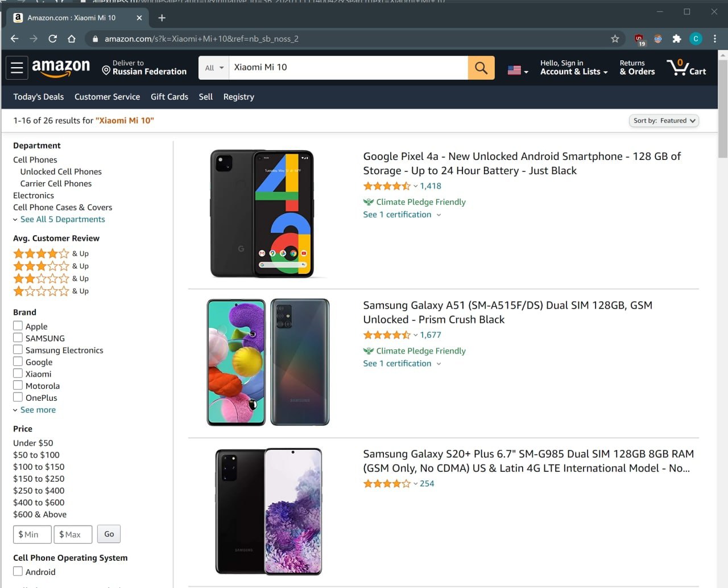Open the Chrome profile avatar
This screenshot has width=728, height=588.
[696, 39]
